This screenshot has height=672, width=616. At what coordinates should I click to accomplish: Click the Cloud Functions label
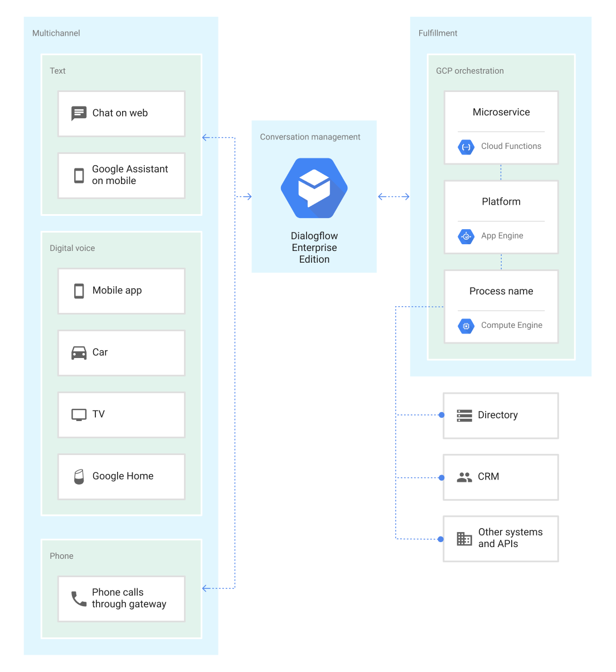tap(511, 146)
